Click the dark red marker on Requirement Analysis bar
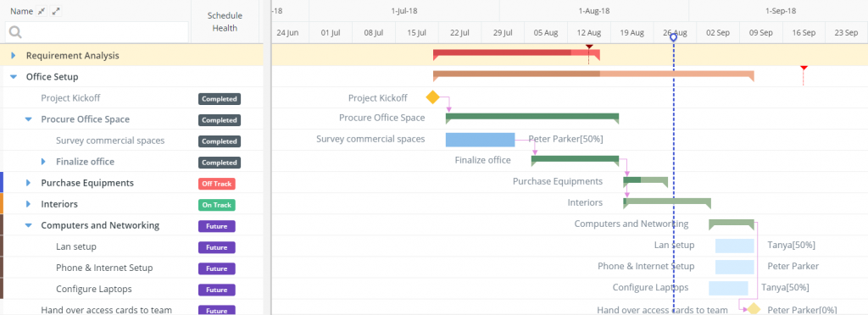 click(589, 47)
